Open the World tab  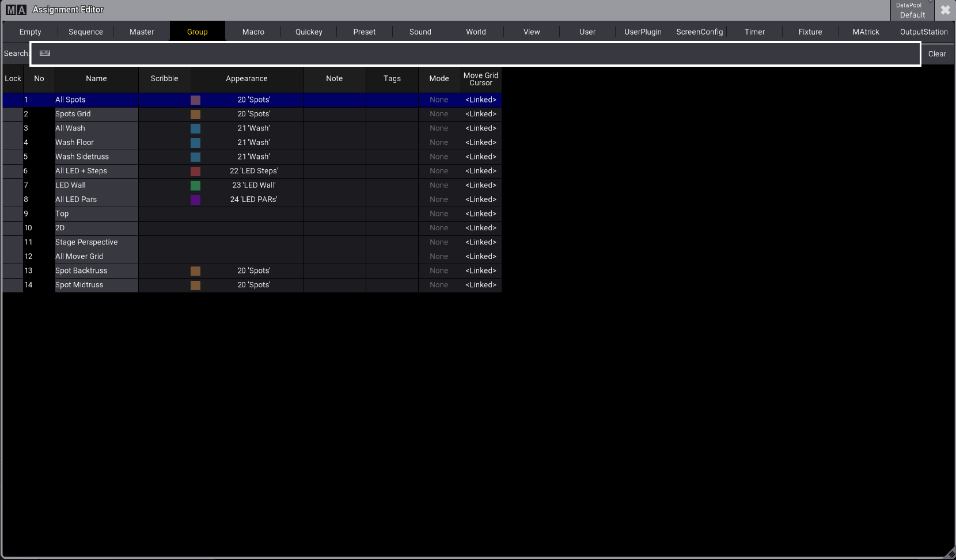point(475,32)
